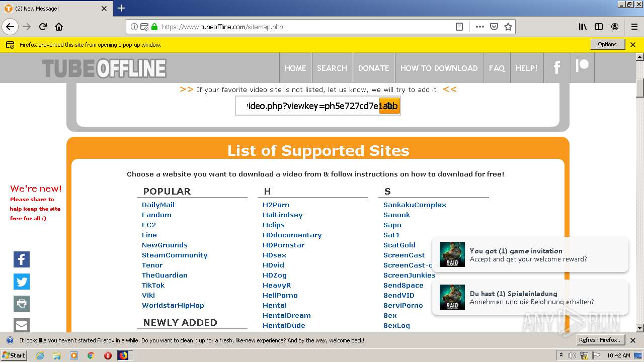Click the 'Du hast (1) Spieleinladung' notification

[x=530, y=297]
